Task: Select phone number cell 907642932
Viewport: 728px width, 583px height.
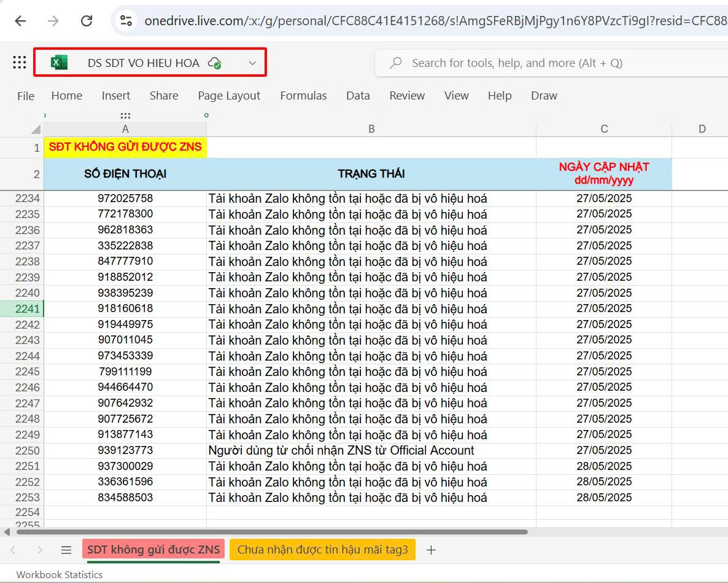Action: (125, 403)
